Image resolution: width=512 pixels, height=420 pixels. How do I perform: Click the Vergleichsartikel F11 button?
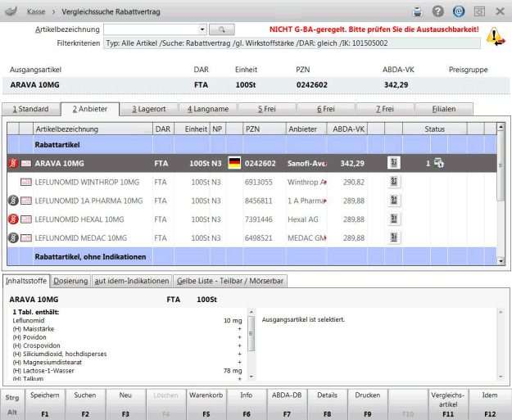click(x=448, y=404)
